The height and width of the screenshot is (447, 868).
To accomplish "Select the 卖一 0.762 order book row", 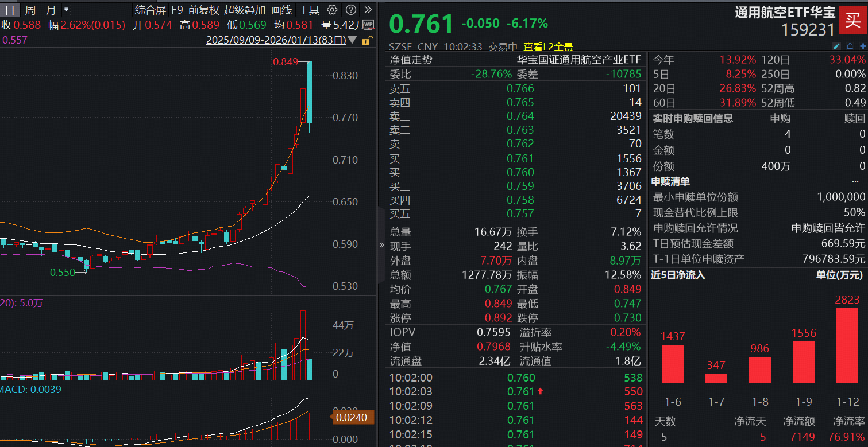I will click(x=511, y=144).
